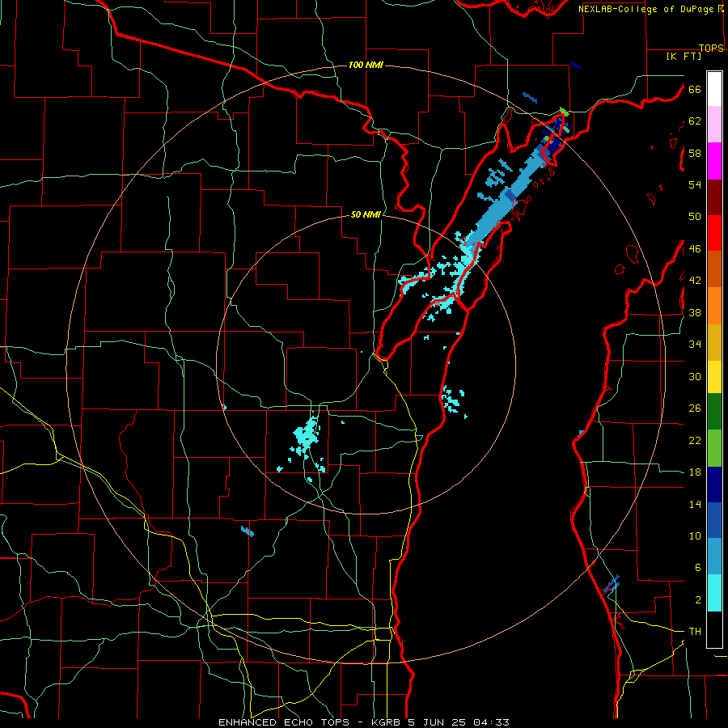Click the 6 legend value
The height and width of the screenshot is (728, 728).
[697, 568]
